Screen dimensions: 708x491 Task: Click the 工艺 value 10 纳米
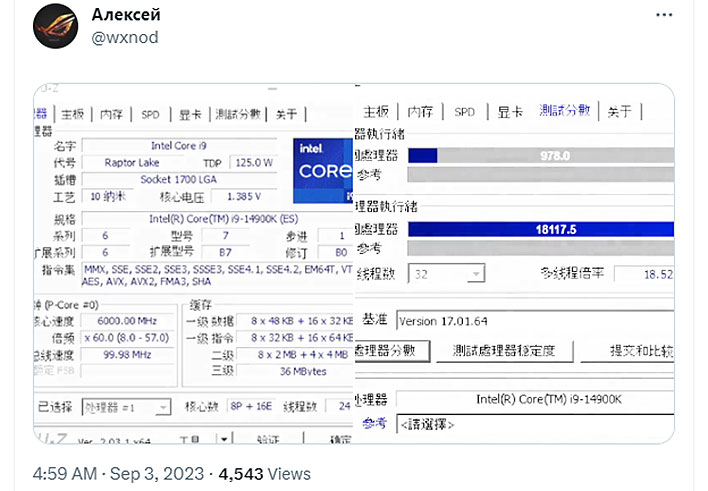click(107, 196)
